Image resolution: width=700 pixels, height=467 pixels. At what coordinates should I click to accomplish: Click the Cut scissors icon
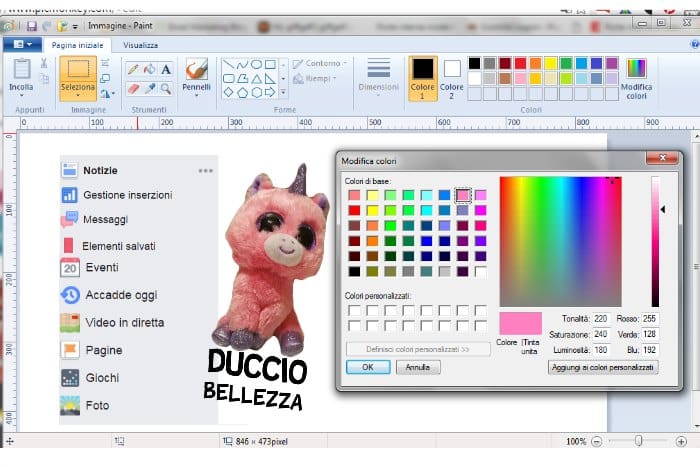44,63
